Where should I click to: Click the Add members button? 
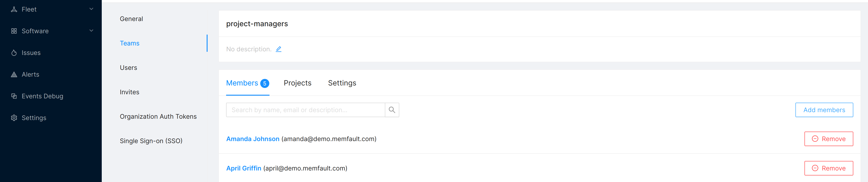tap(824, 110)
